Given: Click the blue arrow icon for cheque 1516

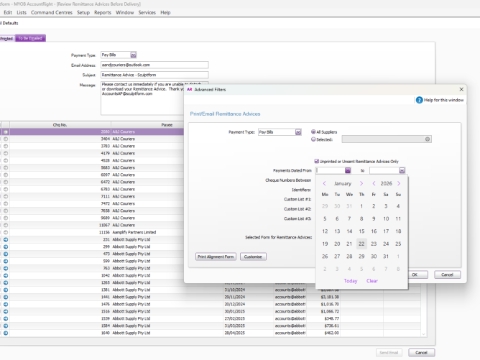Looking at the screenshot, I should tap(6, 312).
